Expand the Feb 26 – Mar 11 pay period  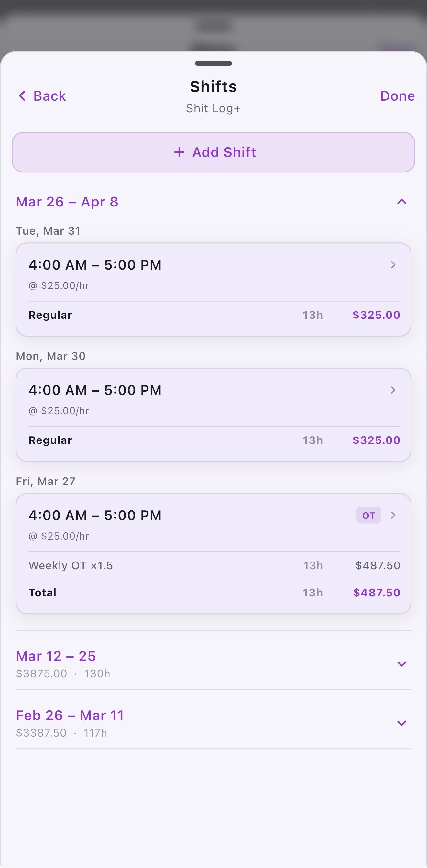[x=401, y=723]
